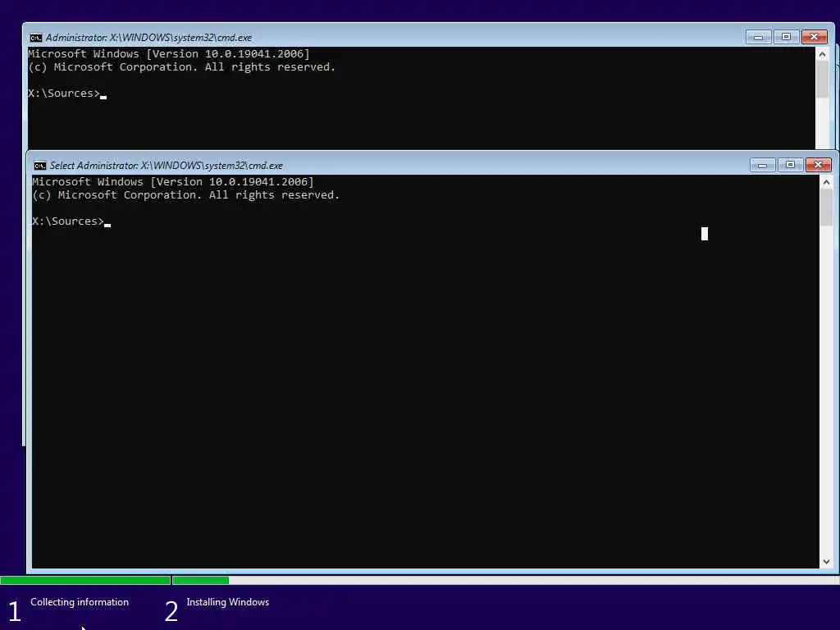Image resolution: width=840 pixels, height=630 pixels.
Task: Click the rear window title 'Administrator: X:\WINDOWS\system32\cmd.exe'
Action: 148,38
